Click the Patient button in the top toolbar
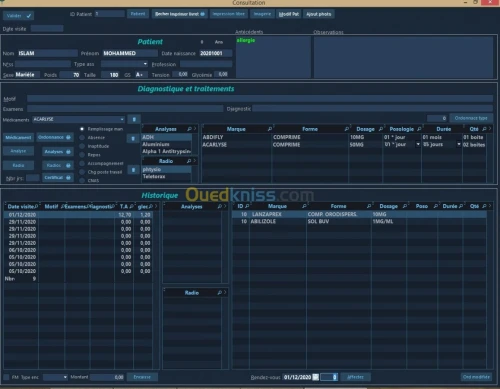500x389 pixels. pos(138,14)
